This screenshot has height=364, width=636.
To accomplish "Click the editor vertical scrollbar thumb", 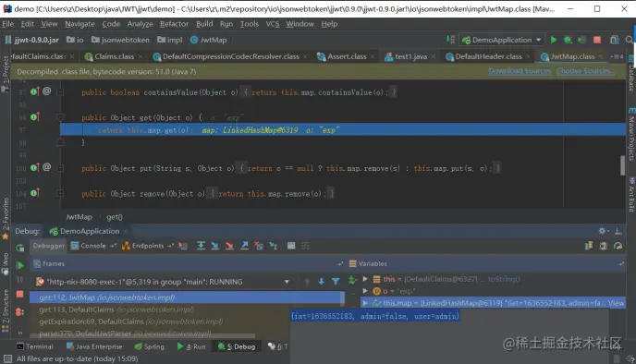I will (622, 165).
